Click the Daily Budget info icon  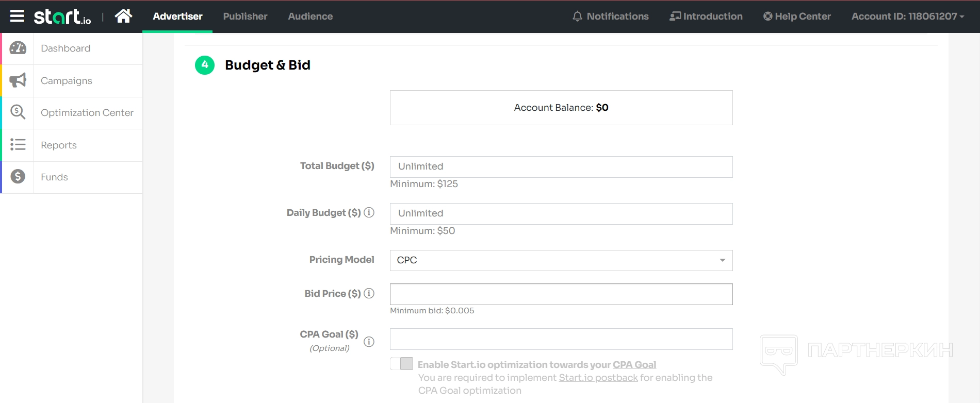pos(369,212)
